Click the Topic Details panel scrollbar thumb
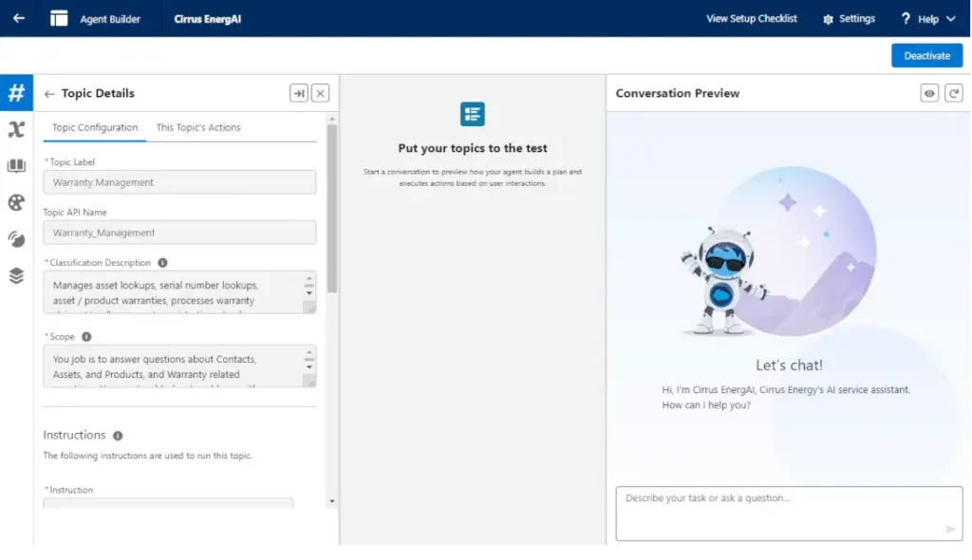The width and height of the screenshot is (972, 560). click(332, 209)
